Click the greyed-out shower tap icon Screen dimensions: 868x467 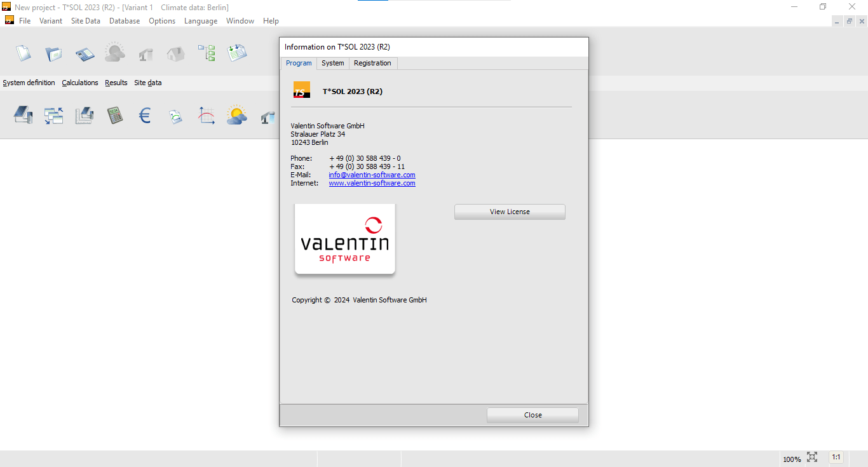146,53
